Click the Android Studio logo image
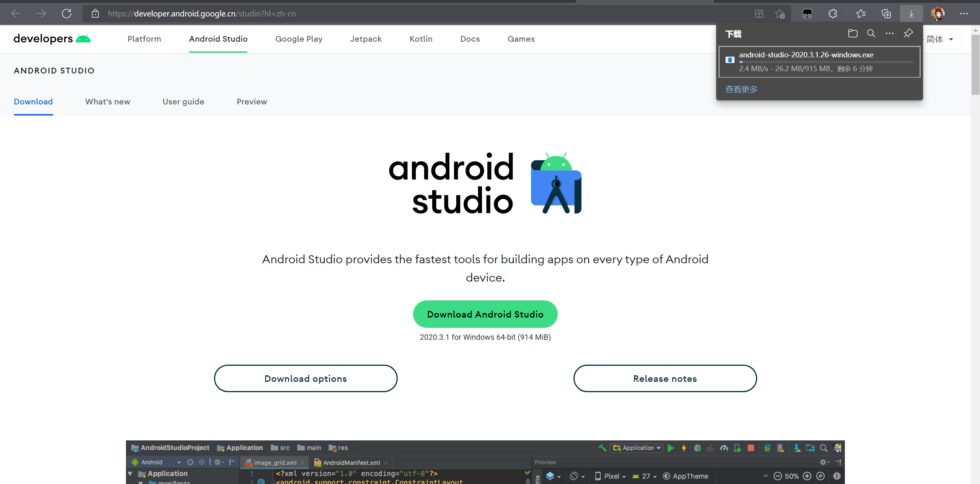This screenshot has height=484, width=980. coord(485,183)
